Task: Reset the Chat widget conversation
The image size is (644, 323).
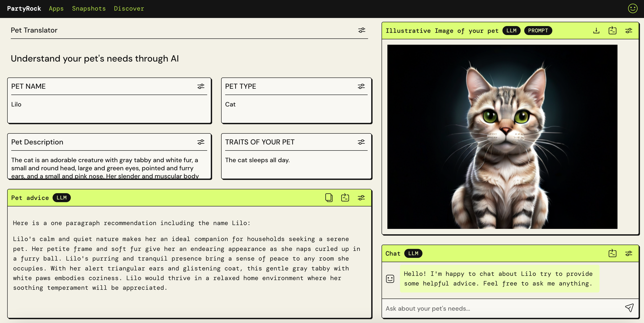Action: (612, 253)
